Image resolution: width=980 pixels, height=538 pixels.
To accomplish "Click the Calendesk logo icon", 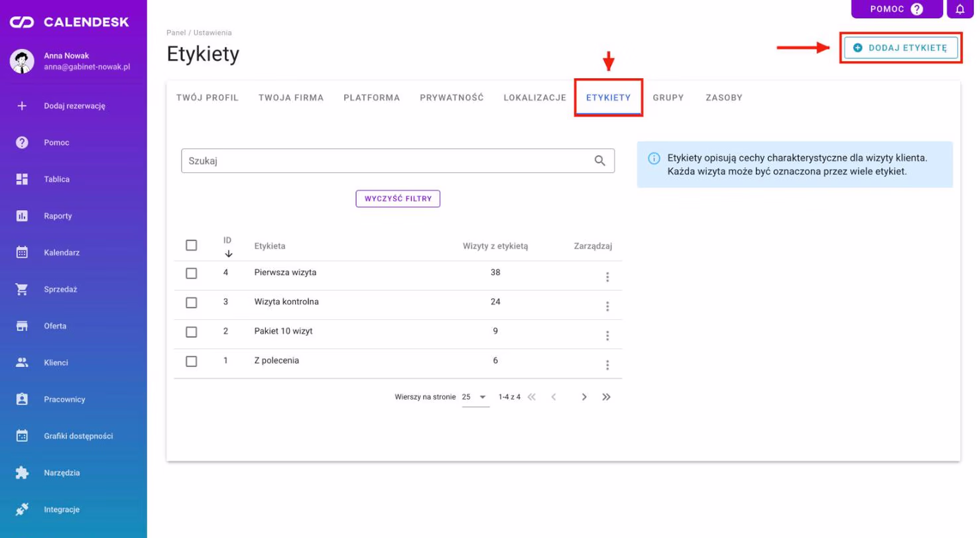I will pyautogui.click(x=21, y=23).
